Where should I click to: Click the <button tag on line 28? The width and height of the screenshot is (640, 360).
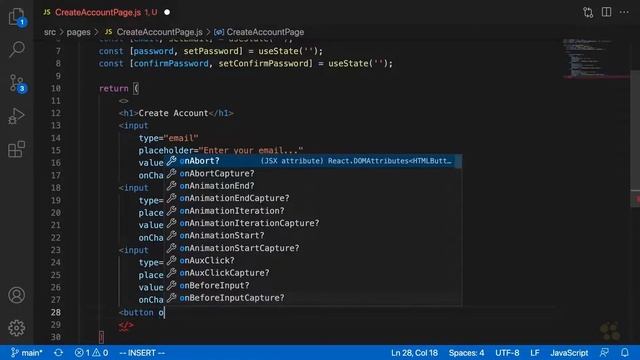click(136, 312)
